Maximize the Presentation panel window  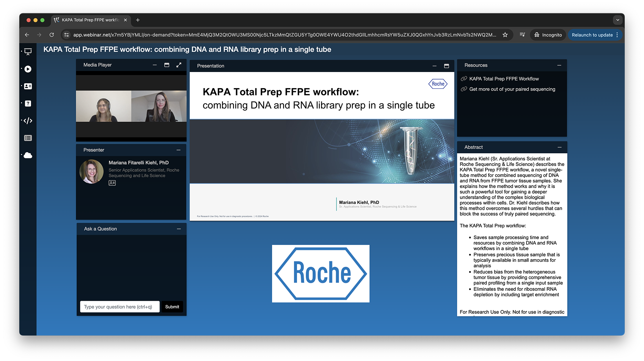pos(447,66)
